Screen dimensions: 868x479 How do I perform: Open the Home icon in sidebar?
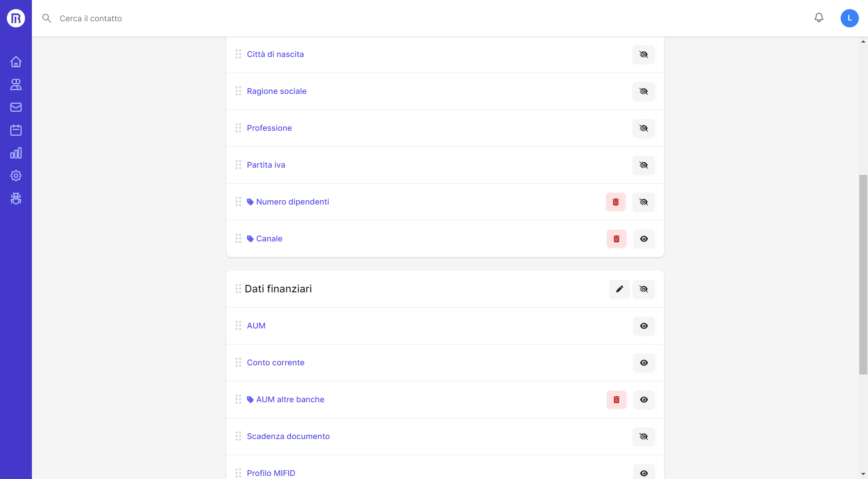16,62
